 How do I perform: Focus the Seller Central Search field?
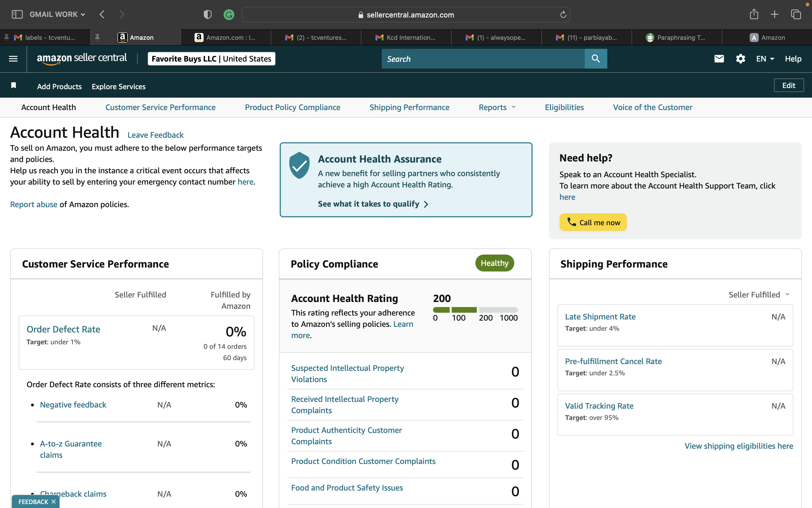coord(483,59)
